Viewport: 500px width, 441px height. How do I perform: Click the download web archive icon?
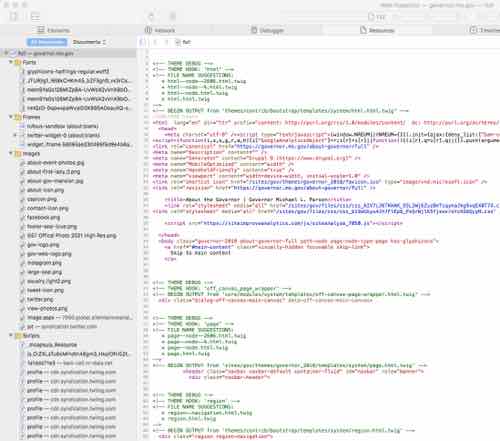(173, 16)
